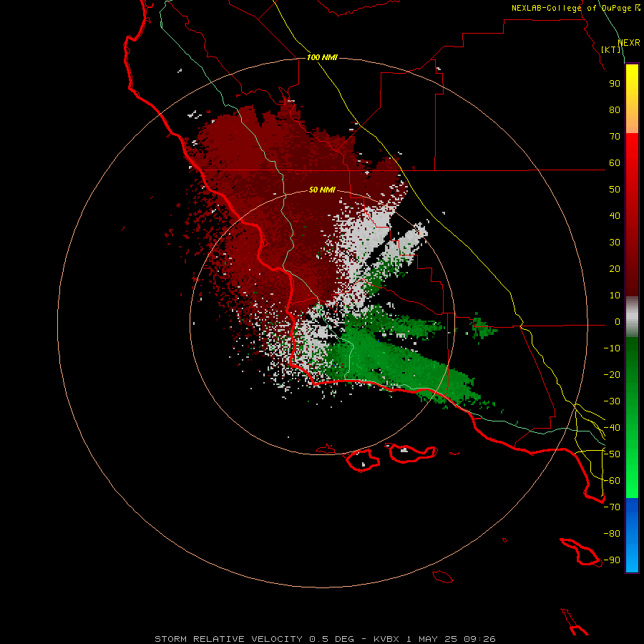Image resolution: width=644 pixels, height=644 pixels.
Task: Click the 70 value on velocity scale
Action: pos(615,137)
